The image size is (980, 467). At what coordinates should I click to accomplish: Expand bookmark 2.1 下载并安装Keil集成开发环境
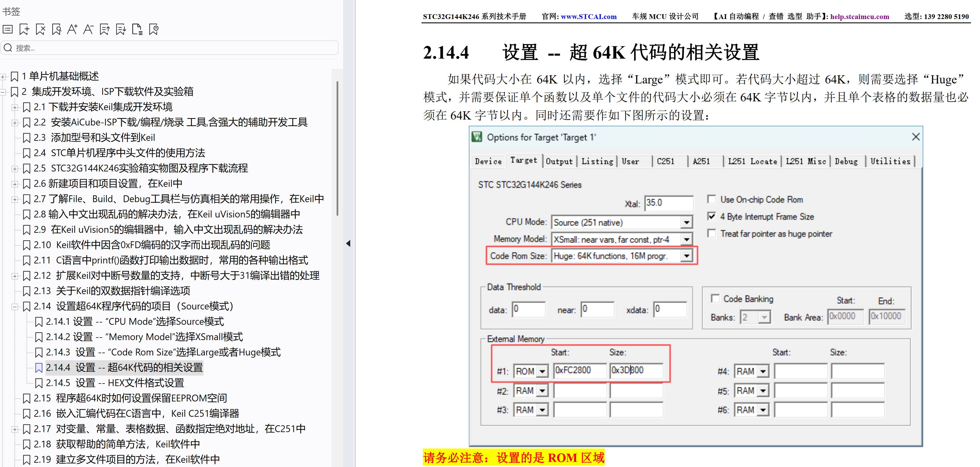(14, 107)
